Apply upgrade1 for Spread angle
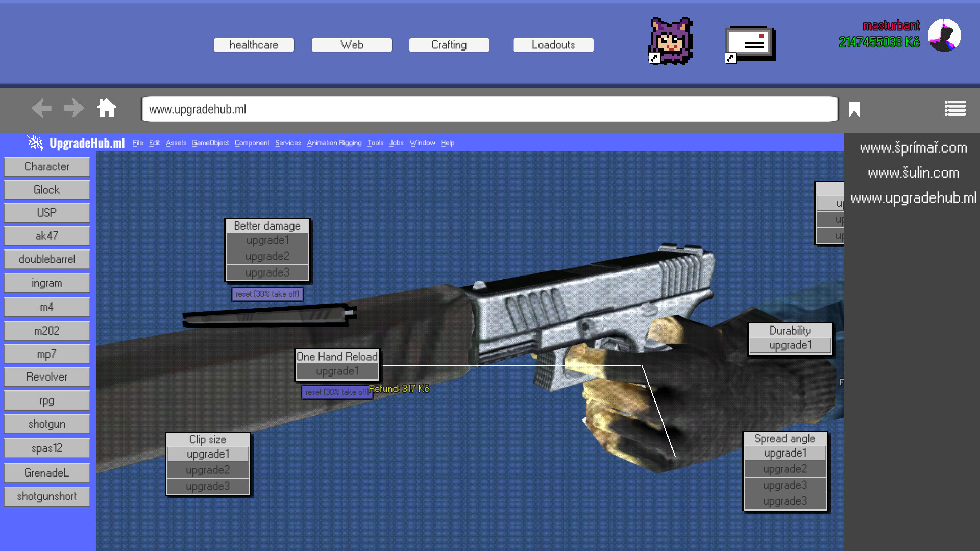Viewport: 980px width, 551px height. coord(785,453)
